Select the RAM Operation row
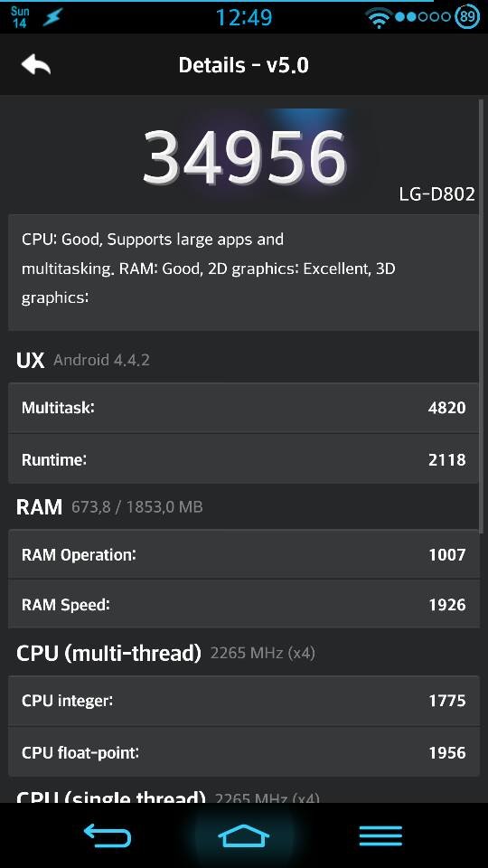 pyautogui.click(x=243, y=554)
